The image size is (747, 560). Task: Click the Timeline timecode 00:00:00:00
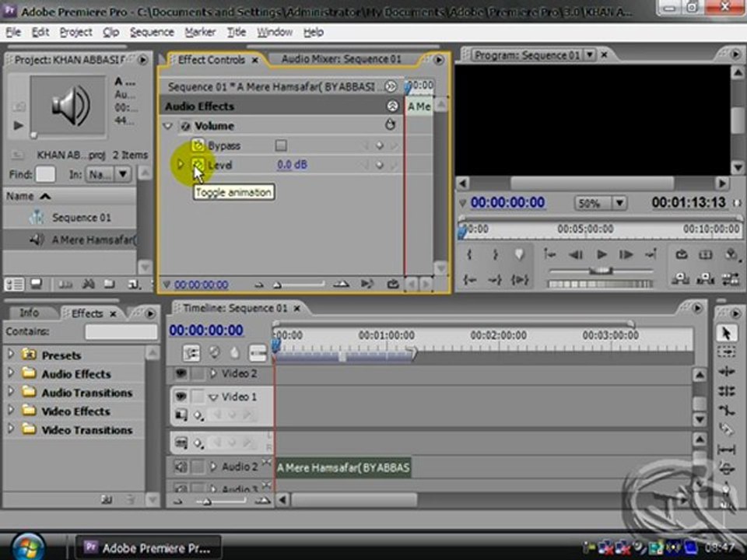tap(206, 330)
